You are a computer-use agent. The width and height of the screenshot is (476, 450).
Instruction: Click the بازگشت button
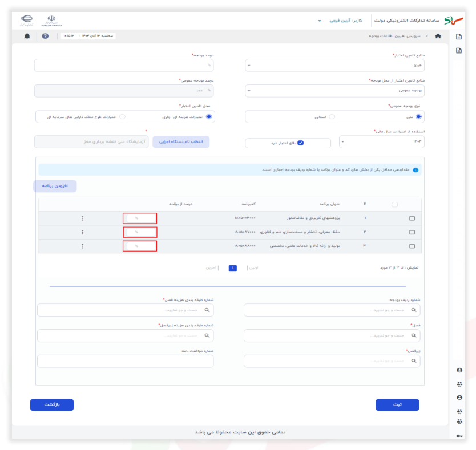pyautogui.click(x=52, y=404)
